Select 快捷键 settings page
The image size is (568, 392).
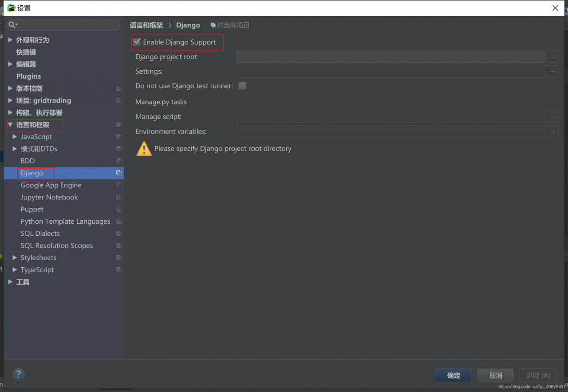26,52
